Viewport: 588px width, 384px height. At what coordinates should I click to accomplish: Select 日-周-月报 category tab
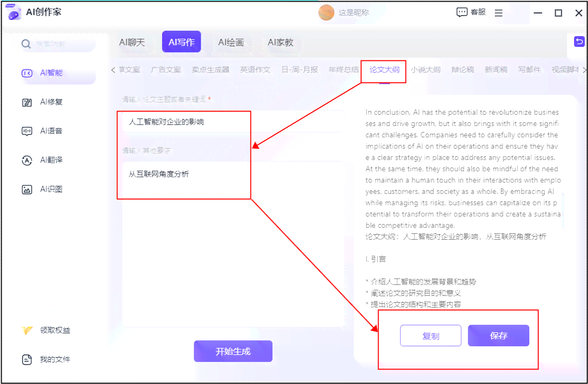(x=299, y=70)
